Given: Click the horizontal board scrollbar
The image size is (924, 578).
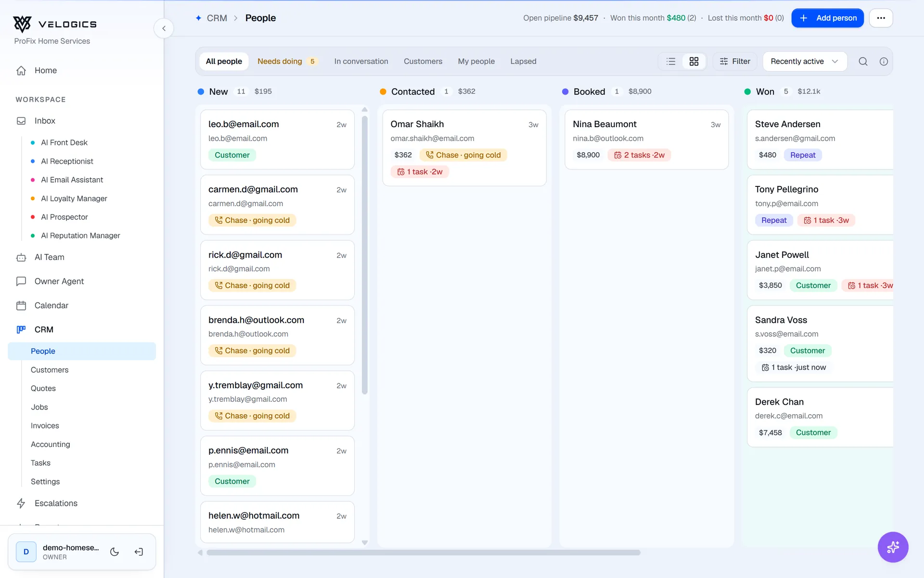Looking at the screenshot, I should [x=423, y=552].
